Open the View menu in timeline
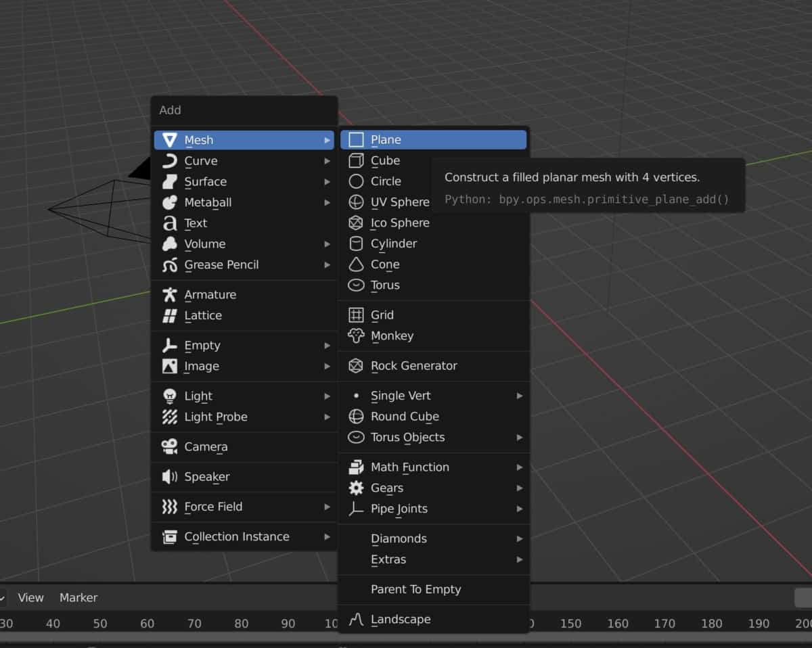 pos(30,597)
